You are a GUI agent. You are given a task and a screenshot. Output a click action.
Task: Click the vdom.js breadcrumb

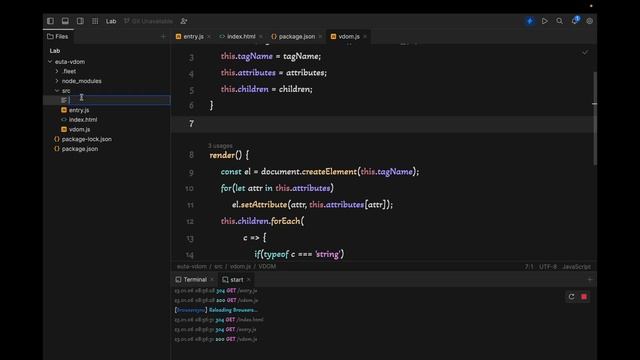pos(240,267)
